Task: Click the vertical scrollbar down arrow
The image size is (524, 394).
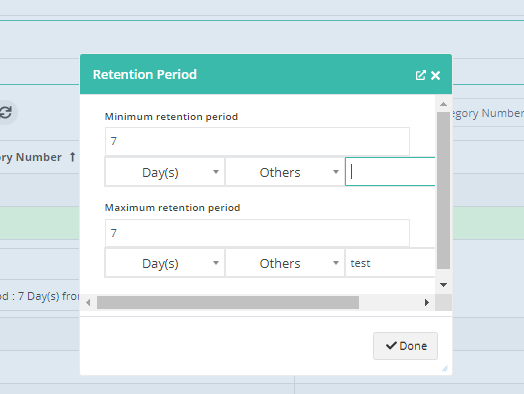Action: [443, 285]
